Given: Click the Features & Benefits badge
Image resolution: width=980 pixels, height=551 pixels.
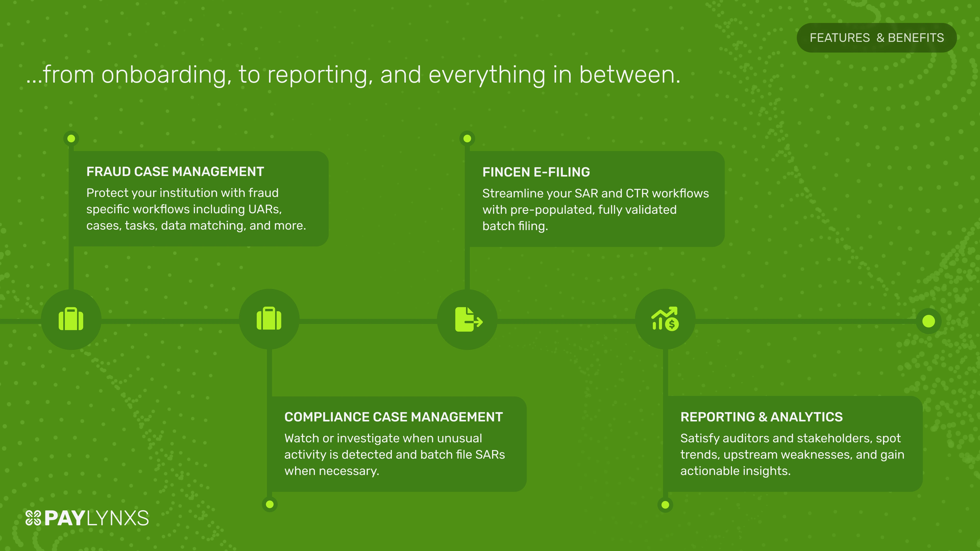Looking at the screenshot, I should pyautogui.click(x=877, y=38).
